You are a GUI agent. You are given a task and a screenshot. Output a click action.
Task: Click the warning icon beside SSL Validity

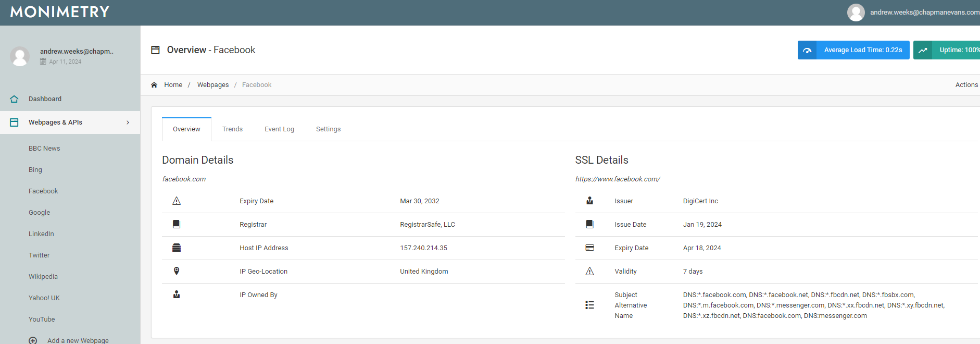click(x=589, y=272)
